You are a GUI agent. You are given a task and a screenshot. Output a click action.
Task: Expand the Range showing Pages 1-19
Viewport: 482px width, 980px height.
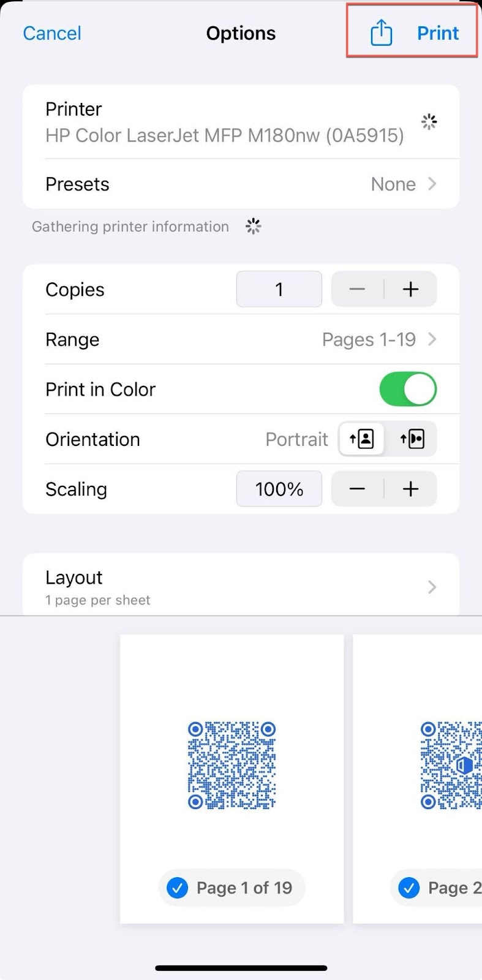point(433,339)
